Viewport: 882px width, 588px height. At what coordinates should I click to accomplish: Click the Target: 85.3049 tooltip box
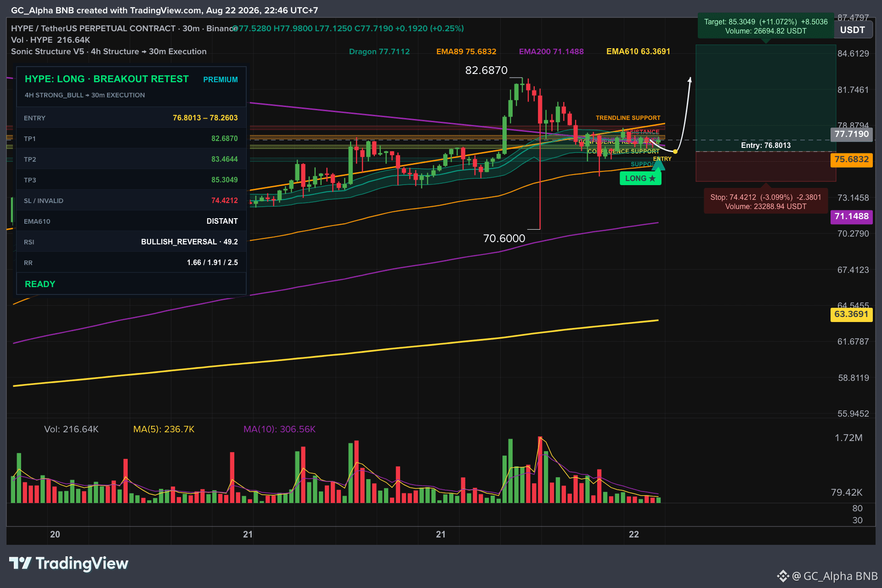[766, 26]
